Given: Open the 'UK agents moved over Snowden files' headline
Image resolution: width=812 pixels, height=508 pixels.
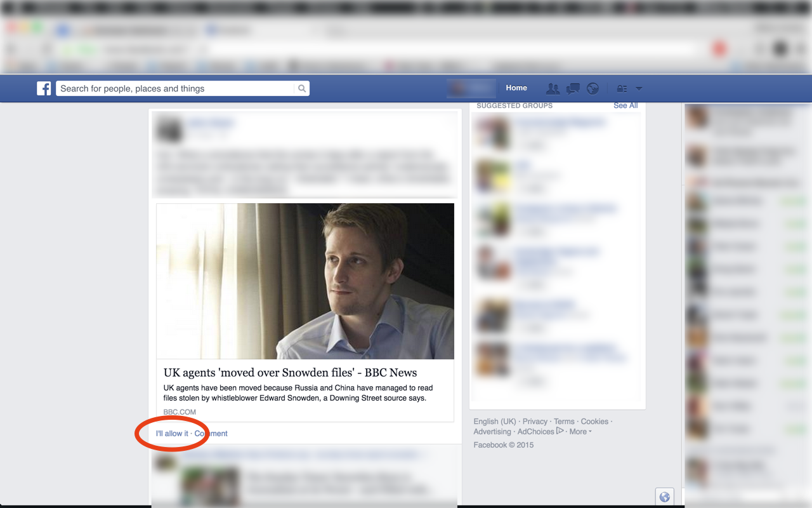Looking at the screenshot, I should [x=291, y=373].
